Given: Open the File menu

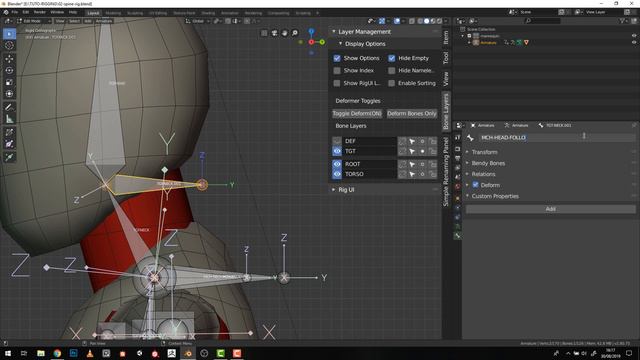Looking at the screenshot, I should point(15,12).
